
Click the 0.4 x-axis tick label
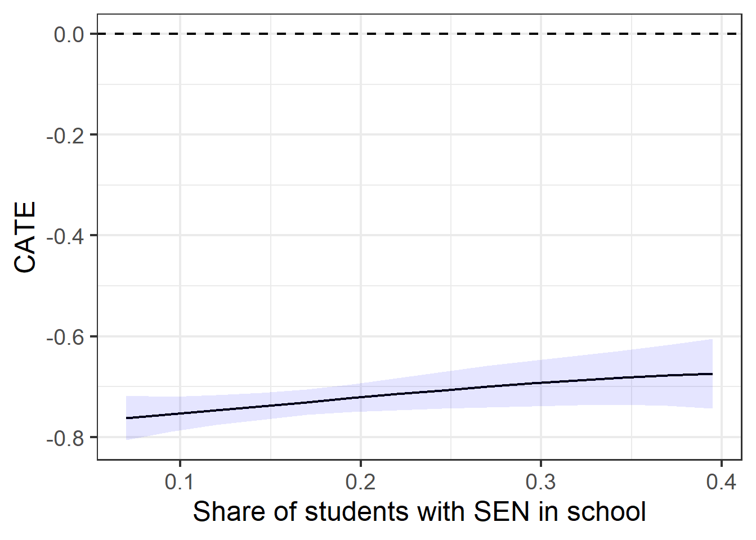point(721,482)
